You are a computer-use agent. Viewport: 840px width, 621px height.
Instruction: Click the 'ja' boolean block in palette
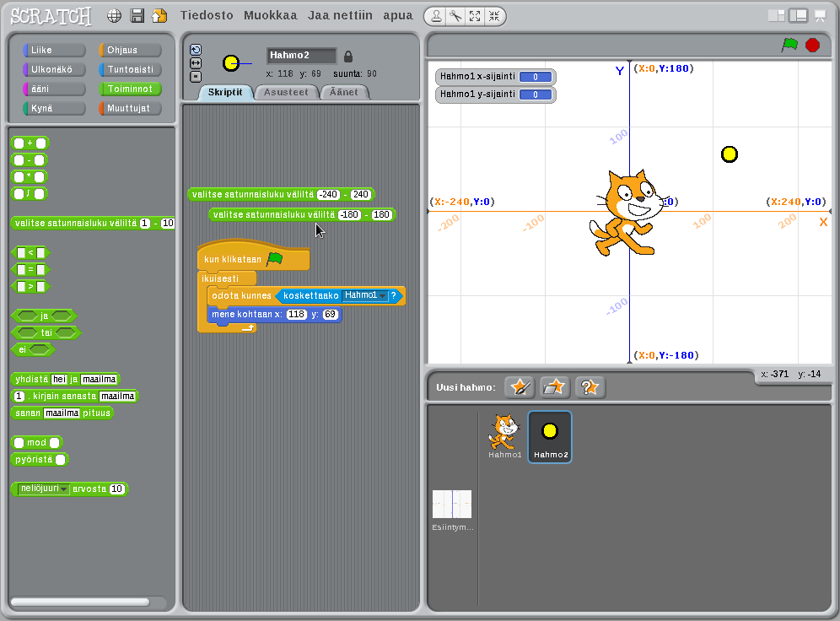(x=45, y=316)
